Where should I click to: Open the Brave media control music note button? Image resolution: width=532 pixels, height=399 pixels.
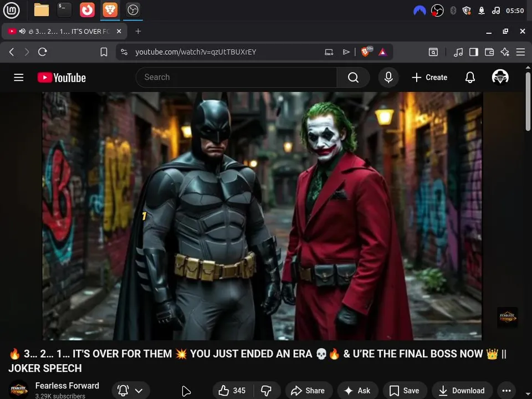(458, 52)
